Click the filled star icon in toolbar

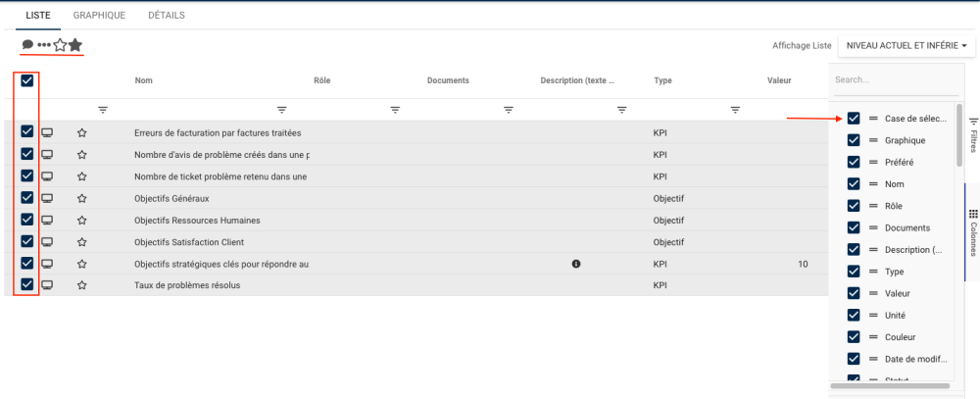75,45
